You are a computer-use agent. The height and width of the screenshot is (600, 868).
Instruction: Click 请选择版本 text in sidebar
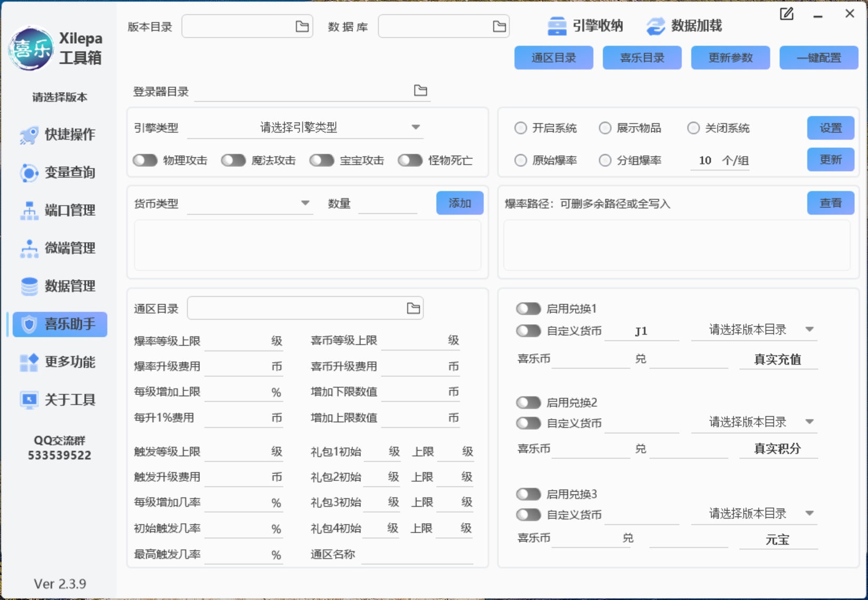[x=60, y=97]
